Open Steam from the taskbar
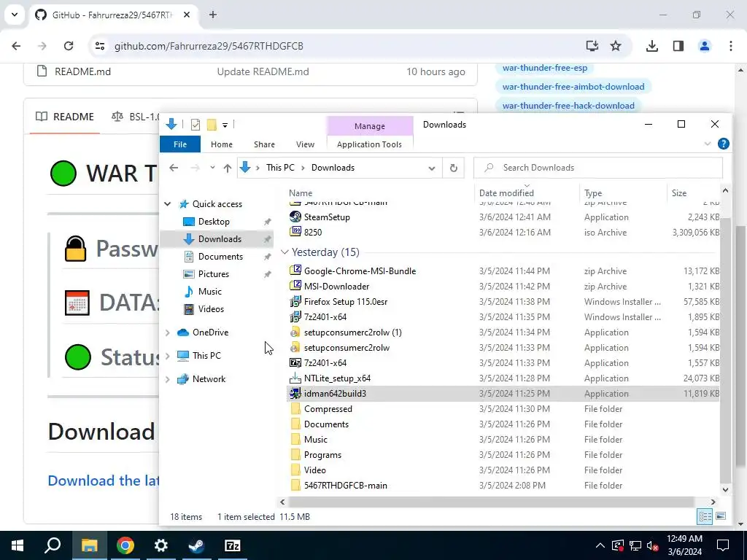Viewport: 747px width, 560px height. [x=196, y=545]
